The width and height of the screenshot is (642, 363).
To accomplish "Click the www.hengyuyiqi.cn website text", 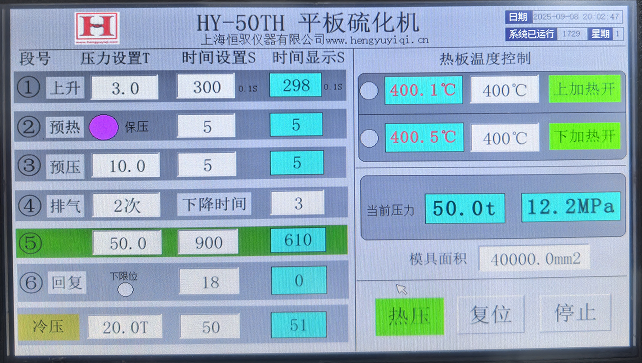I will point(377,40).
